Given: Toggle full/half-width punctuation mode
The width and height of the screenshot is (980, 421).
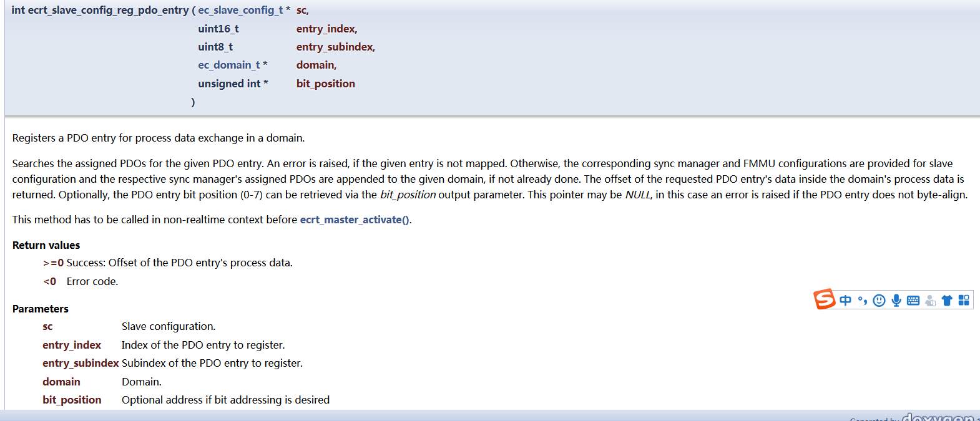Looking at the screenshot, I should pyautogui.click(x=863, y=299).
